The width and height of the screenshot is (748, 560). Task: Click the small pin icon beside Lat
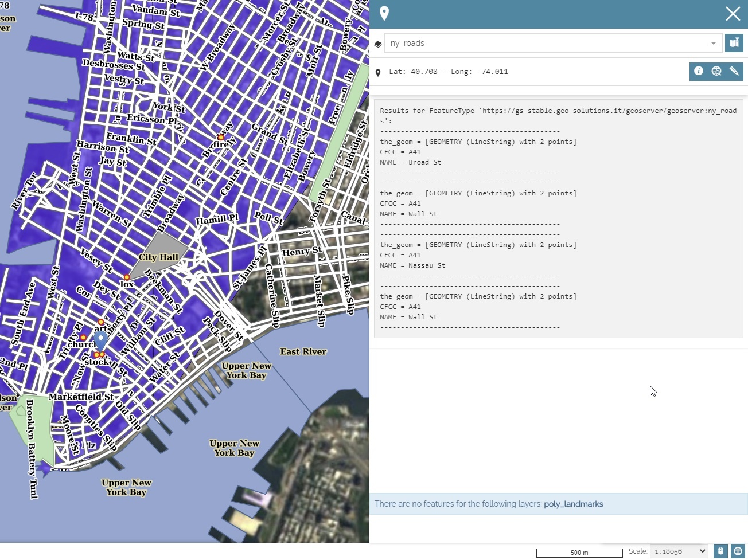tap(378, 73)
